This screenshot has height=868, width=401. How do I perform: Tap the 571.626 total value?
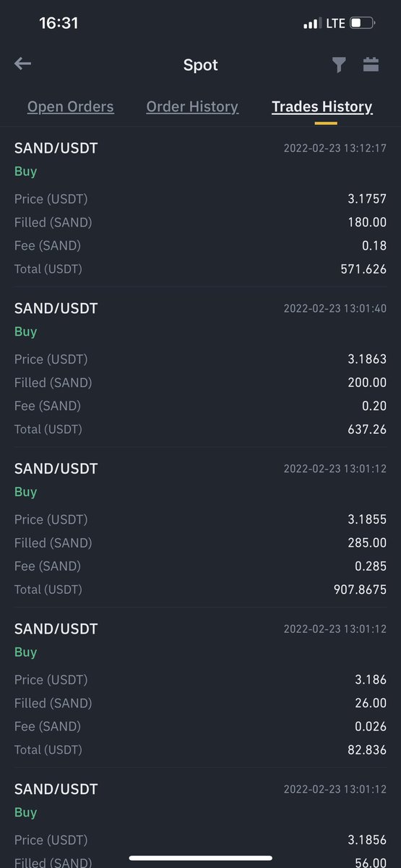click(x=363, y=269)
